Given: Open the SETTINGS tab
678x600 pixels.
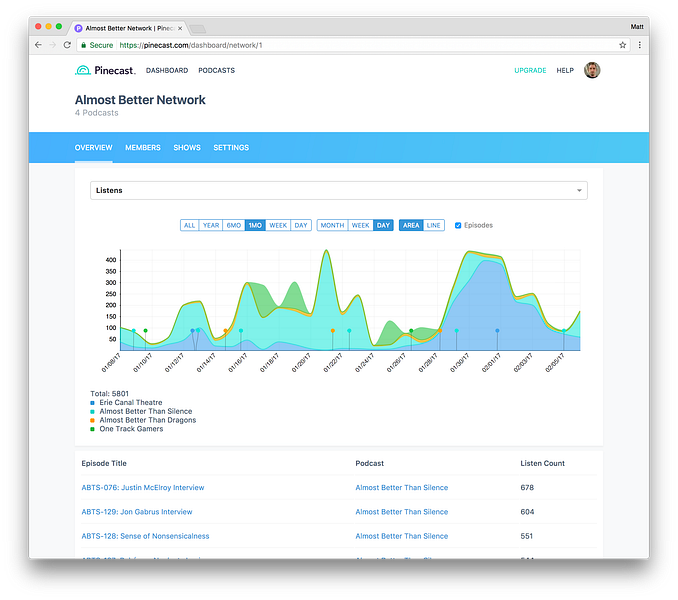Looking at the screenshot, I should click(231, 148).
